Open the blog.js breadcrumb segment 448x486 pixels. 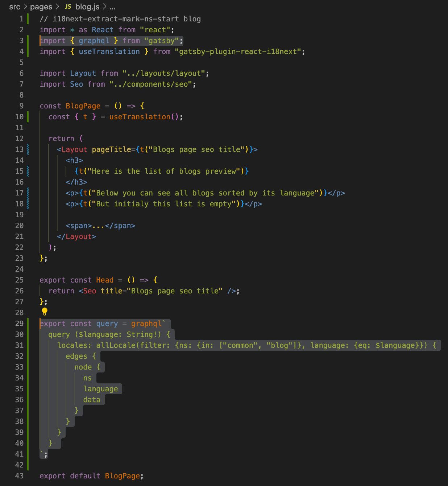87,7
